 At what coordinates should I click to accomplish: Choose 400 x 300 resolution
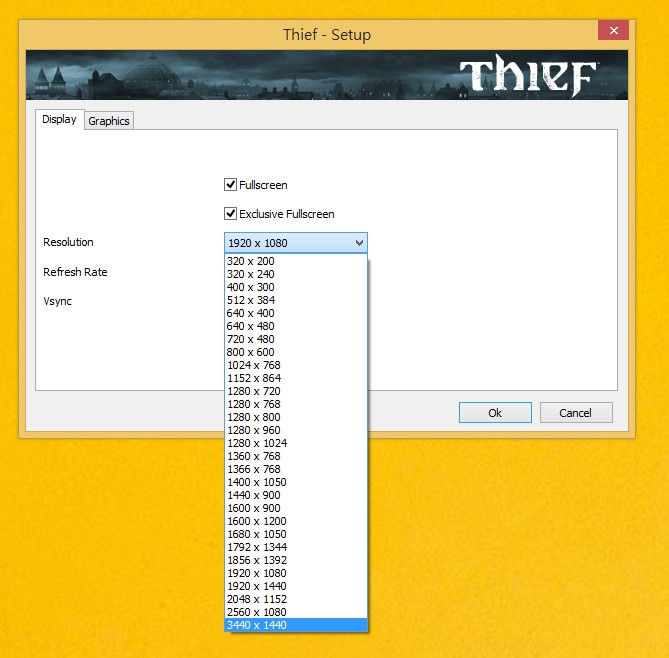[x=296, y=287]
